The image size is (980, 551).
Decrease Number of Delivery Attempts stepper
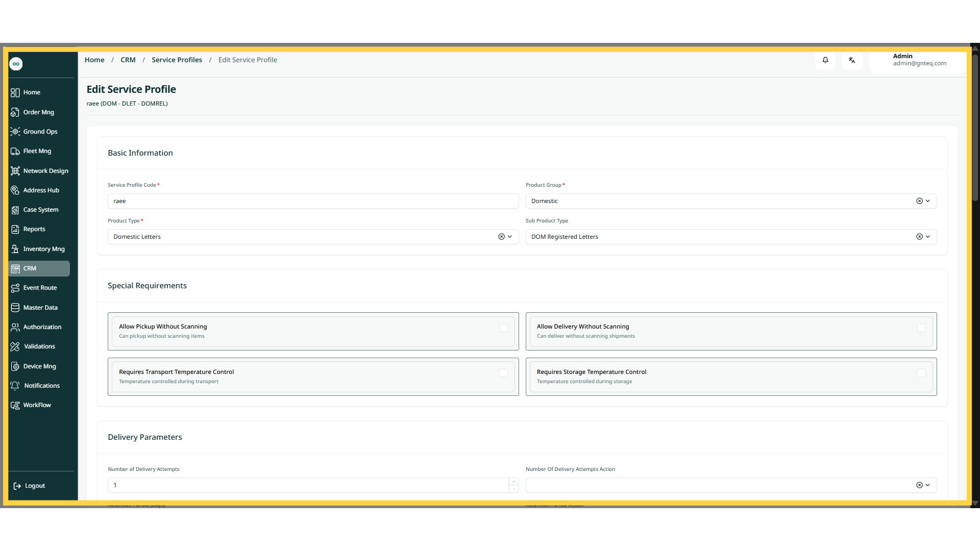click(514, 489)
